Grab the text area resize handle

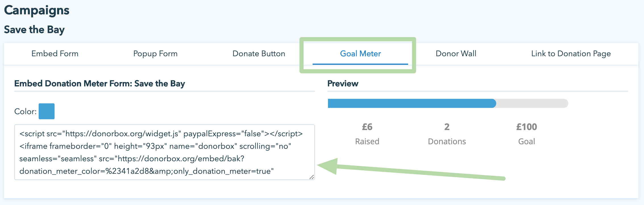pos(312,177)
